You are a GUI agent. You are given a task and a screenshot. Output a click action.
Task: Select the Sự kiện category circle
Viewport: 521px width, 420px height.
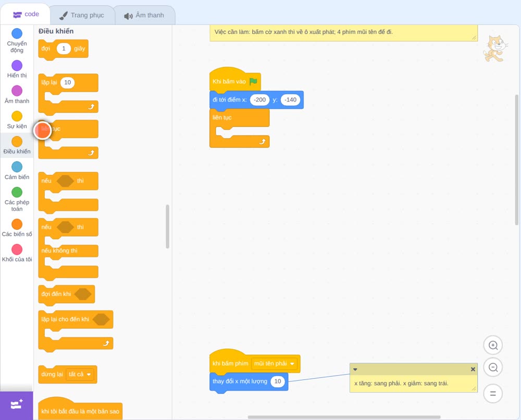pos(17,116)
